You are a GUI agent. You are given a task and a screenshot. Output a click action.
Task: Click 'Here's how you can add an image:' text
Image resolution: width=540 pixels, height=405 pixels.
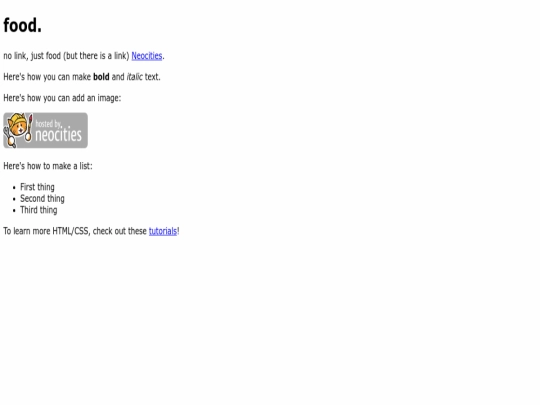pos(62,98)
